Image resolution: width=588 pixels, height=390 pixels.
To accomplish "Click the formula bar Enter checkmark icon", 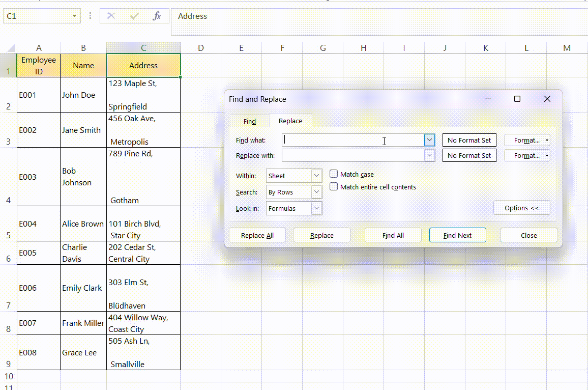I will (x=134, y=16).
